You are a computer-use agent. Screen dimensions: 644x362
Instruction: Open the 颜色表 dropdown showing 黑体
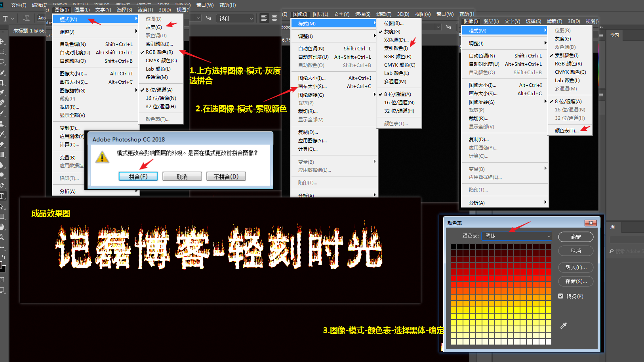point(516,236)
